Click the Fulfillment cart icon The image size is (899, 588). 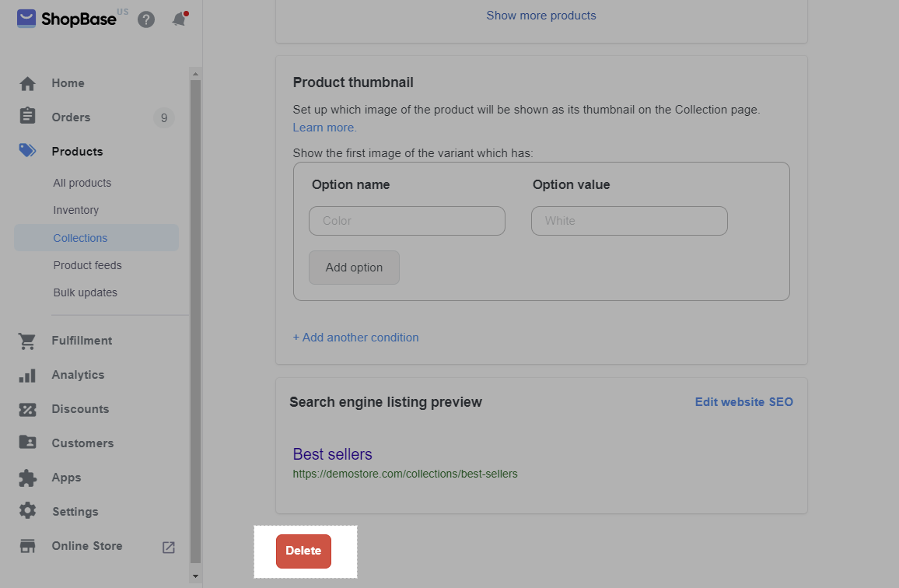pyautogui.click(x=27, y=341)
